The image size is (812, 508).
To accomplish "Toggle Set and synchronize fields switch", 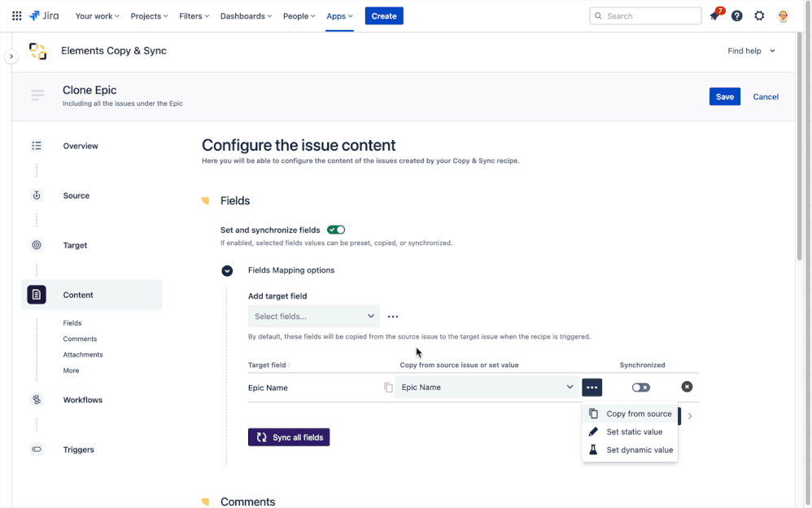I will point(336,230).
